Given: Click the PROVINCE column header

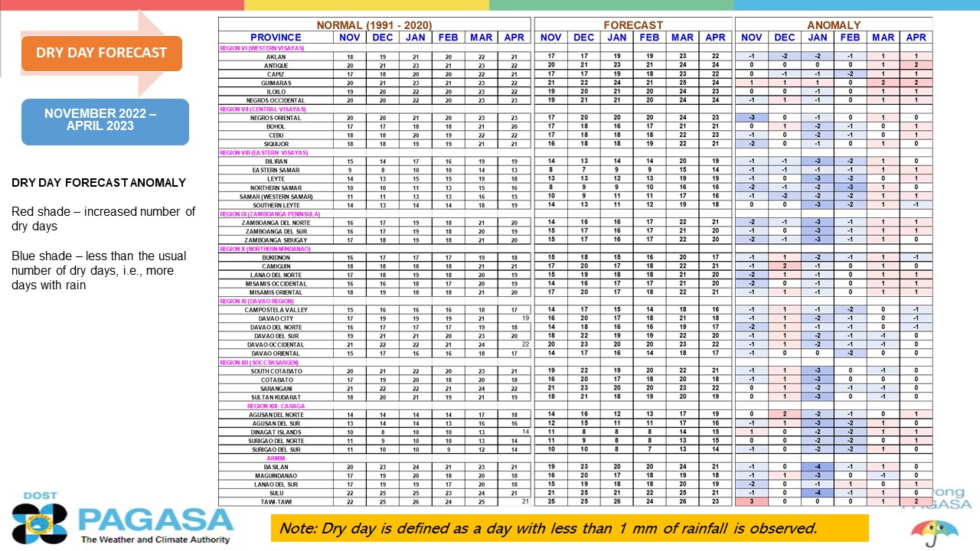Looking at the screenshot, I should coord(276,37).
